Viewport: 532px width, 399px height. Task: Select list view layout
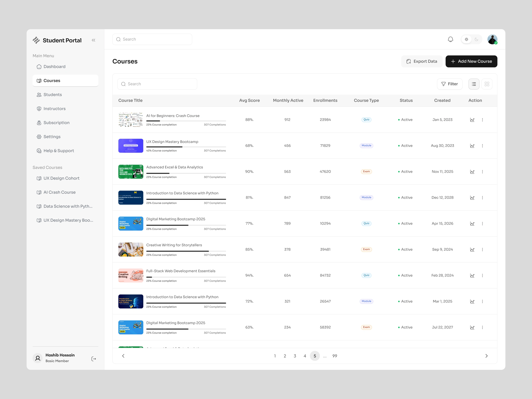(474, 84)
